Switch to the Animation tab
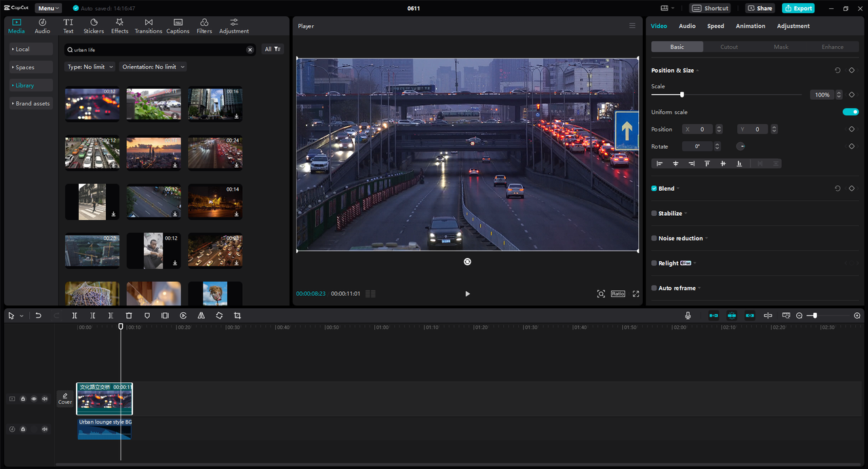Image resolution: width=868 pixels, height=469 pixels. point(751,26)
